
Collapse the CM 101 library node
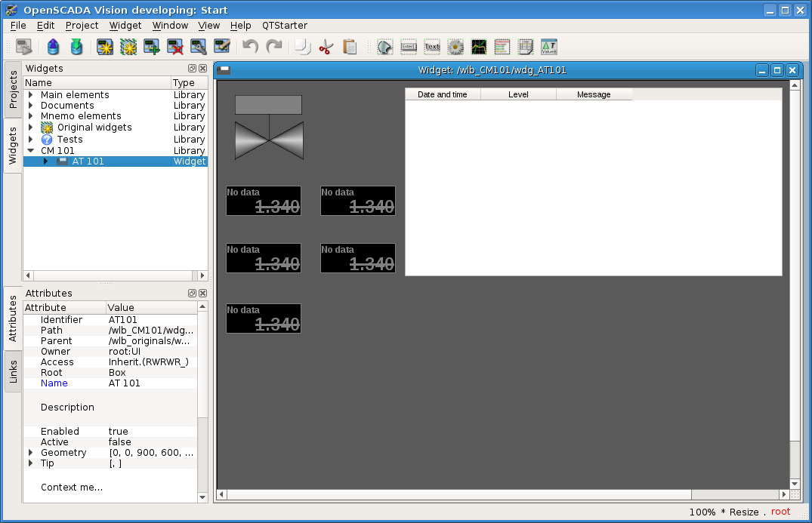click(31, 150)
